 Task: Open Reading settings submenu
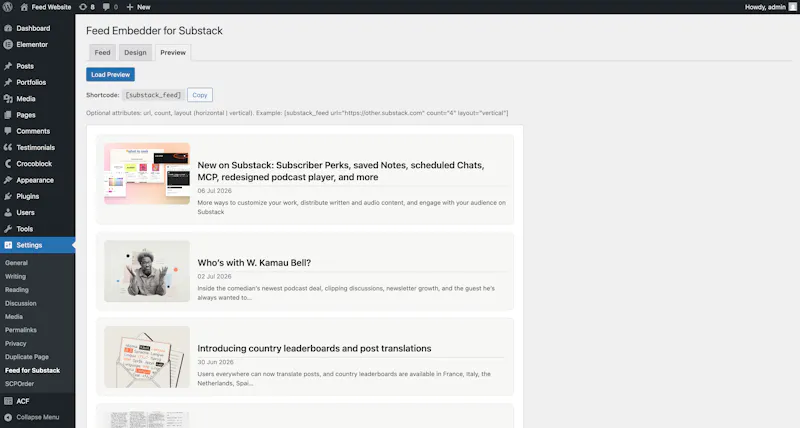[17, 290]
